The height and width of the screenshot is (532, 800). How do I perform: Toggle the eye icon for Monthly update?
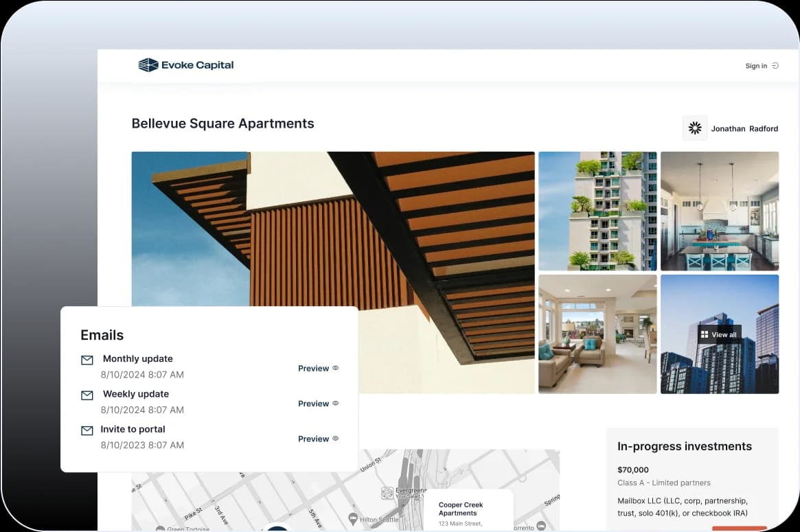click(x=336, y=368)
